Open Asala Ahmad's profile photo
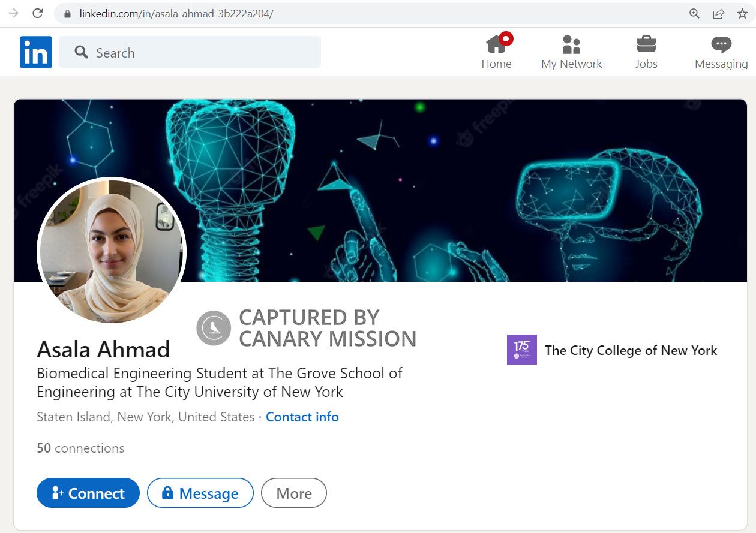Screen dimensions: 756x533 pyautogui.click(x=111, y=252)
